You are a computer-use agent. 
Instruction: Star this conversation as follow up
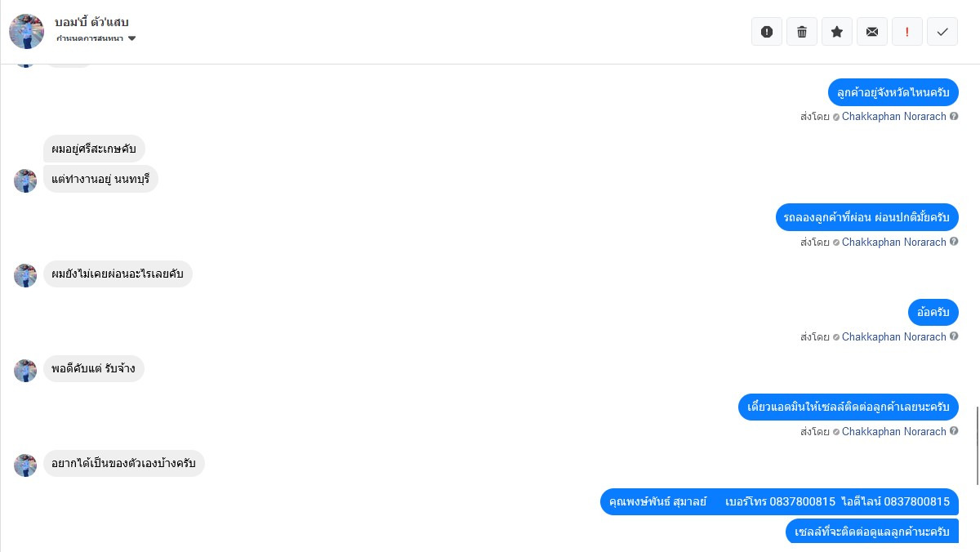[837, 32]
